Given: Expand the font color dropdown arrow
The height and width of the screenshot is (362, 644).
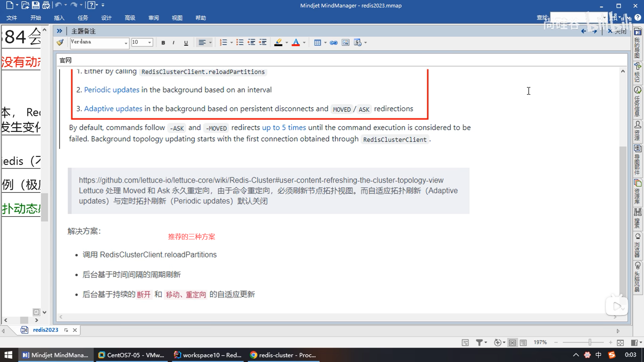Looking at the screenshot, I should [304, 43].
